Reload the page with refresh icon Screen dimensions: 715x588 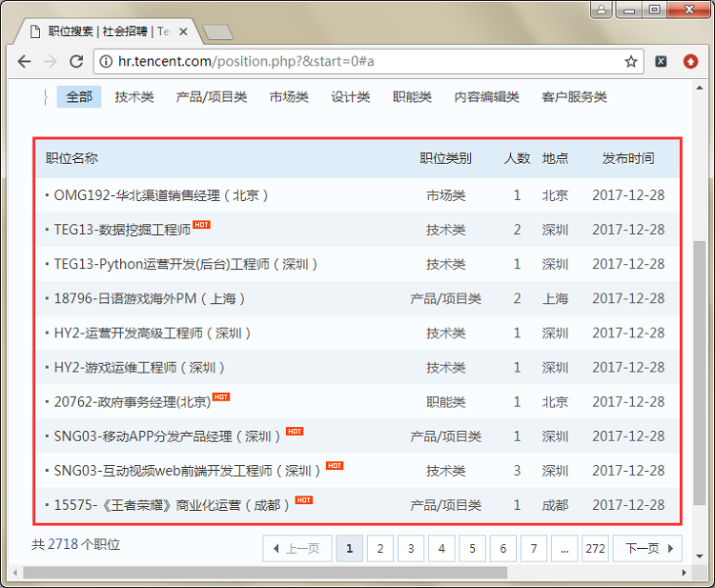[76, 61]
